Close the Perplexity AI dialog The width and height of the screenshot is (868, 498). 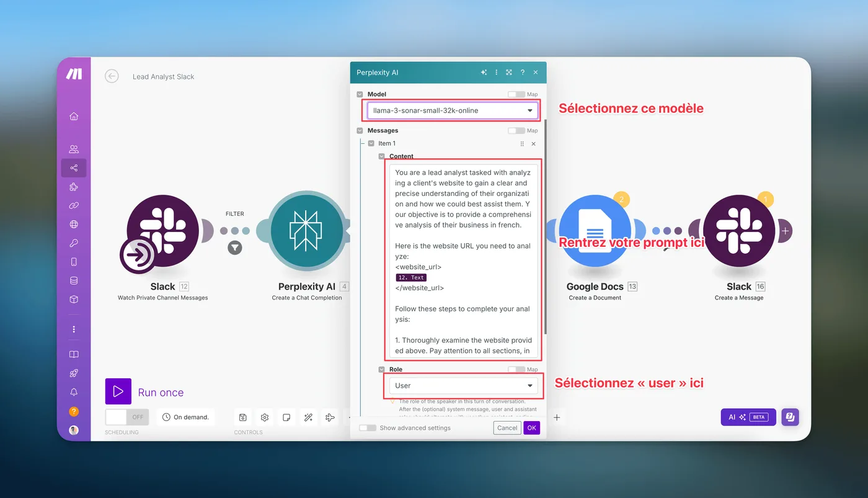536,73
